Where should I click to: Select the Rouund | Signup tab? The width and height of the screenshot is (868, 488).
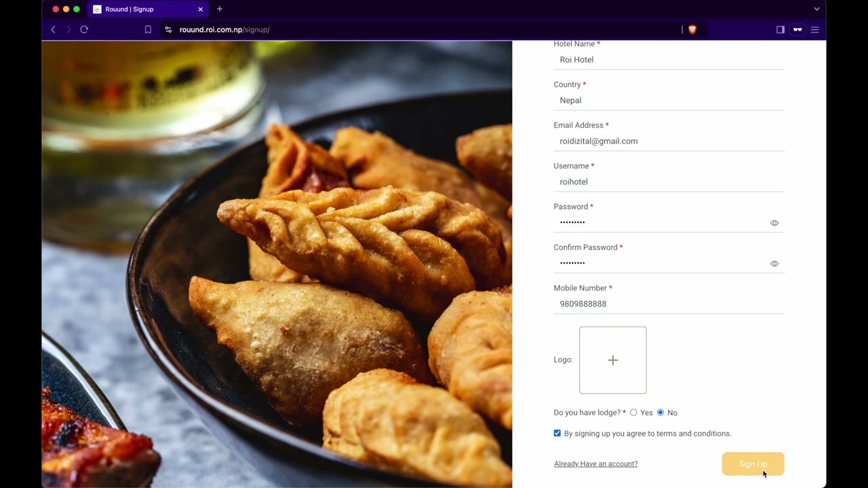(x=148, y=9)
